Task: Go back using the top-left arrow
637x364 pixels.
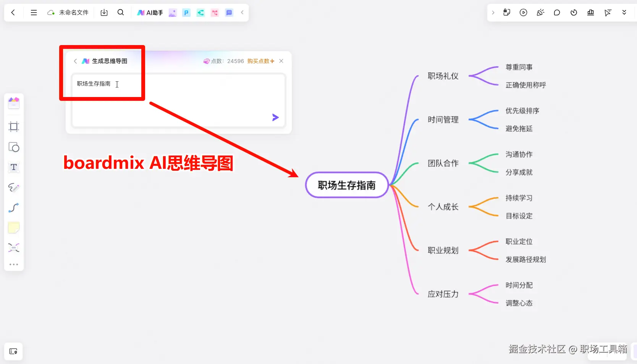Action: click(13, 13)
